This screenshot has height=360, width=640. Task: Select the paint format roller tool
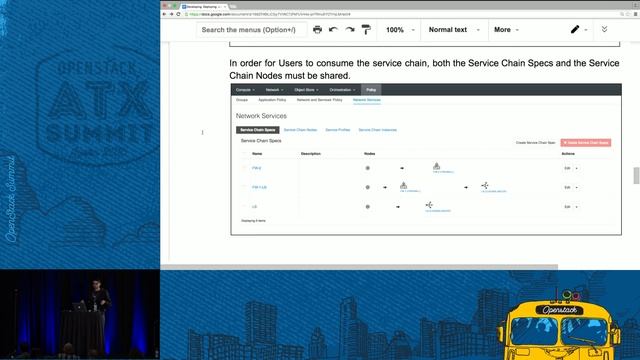point(366,29)
